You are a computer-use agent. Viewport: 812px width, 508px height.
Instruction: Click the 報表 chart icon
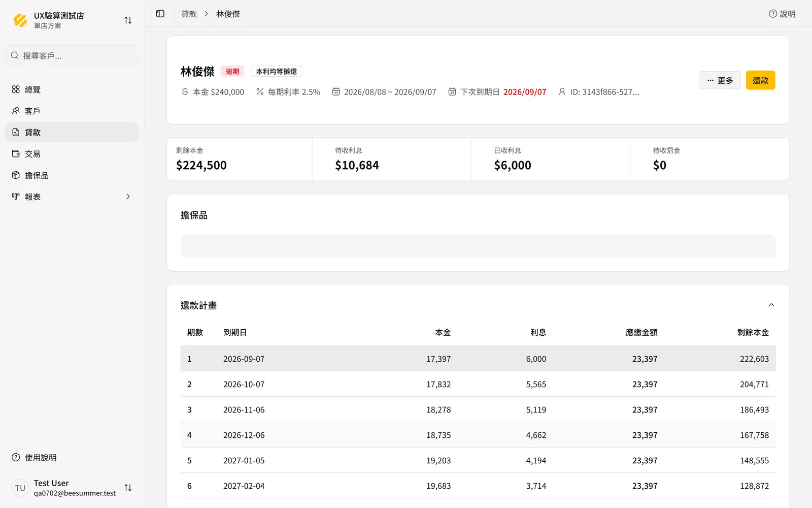[x=16, y=197]
